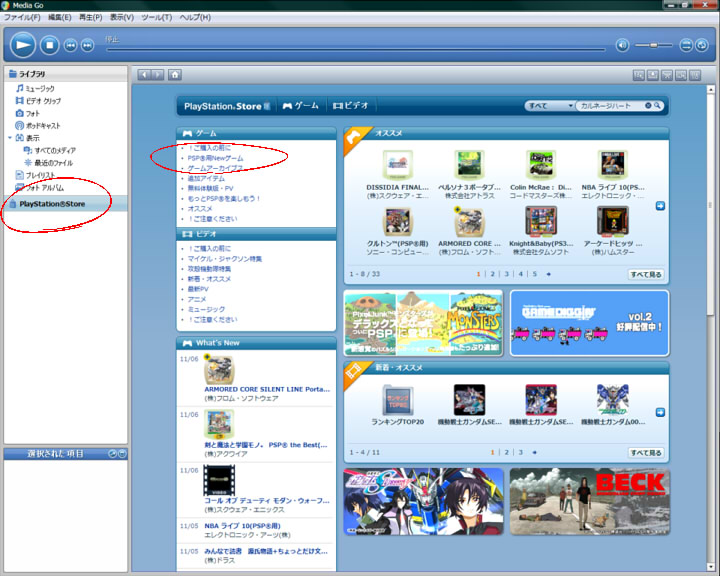Open PSP®用Newゲーム link
Screen dimensions: 720x576
click(x=215, y=158)
